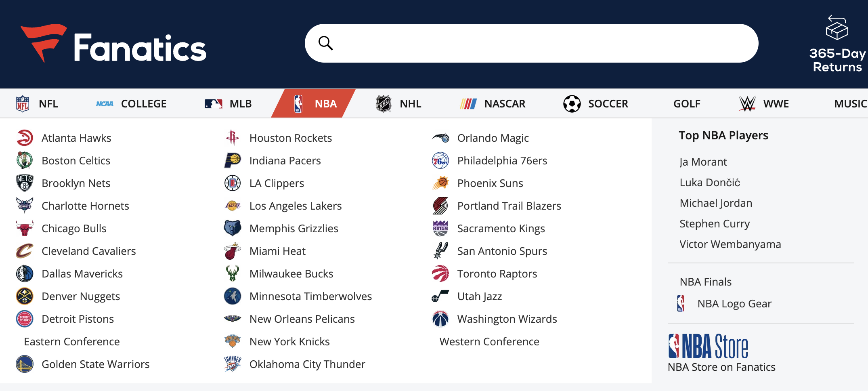Click the Atlanta Hawks logo icon

click(25, 138)
